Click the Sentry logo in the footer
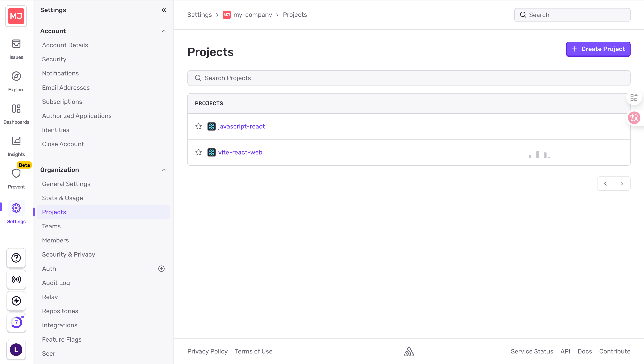644x364 pixels. tap(409, 351)
